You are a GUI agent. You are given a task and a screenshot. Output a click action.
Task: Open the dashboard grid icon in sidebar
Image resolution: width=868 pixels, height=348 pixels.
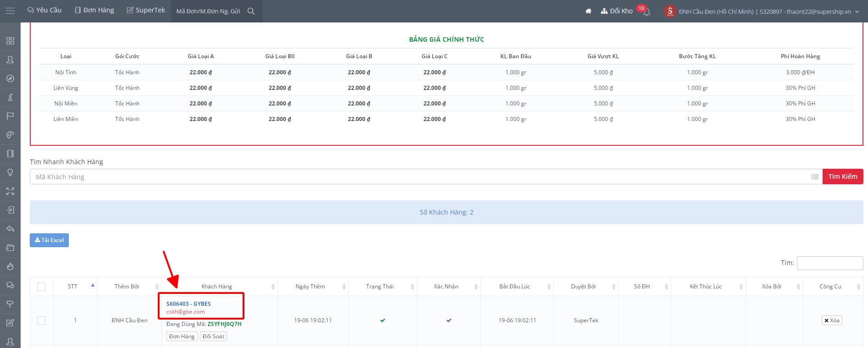(x=10, y=41)
